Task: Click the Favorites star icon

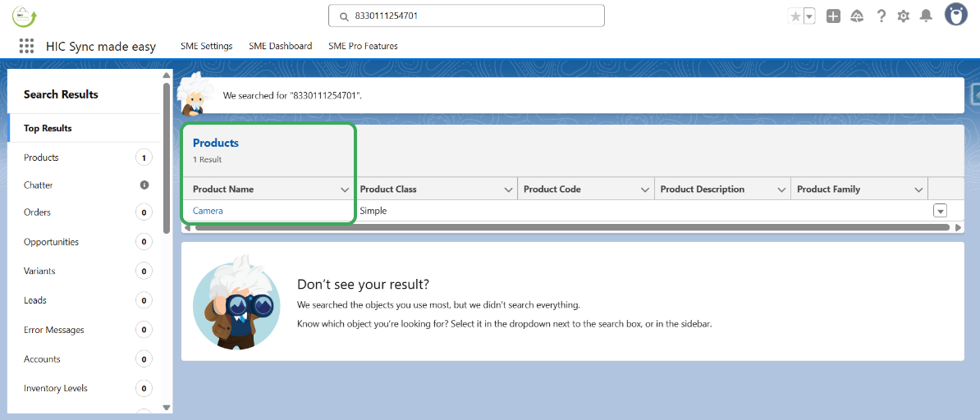Action: [795, 16]
